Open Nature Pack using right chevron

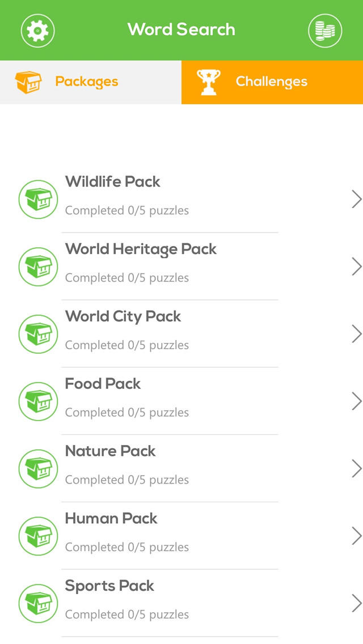click(356, 469)
